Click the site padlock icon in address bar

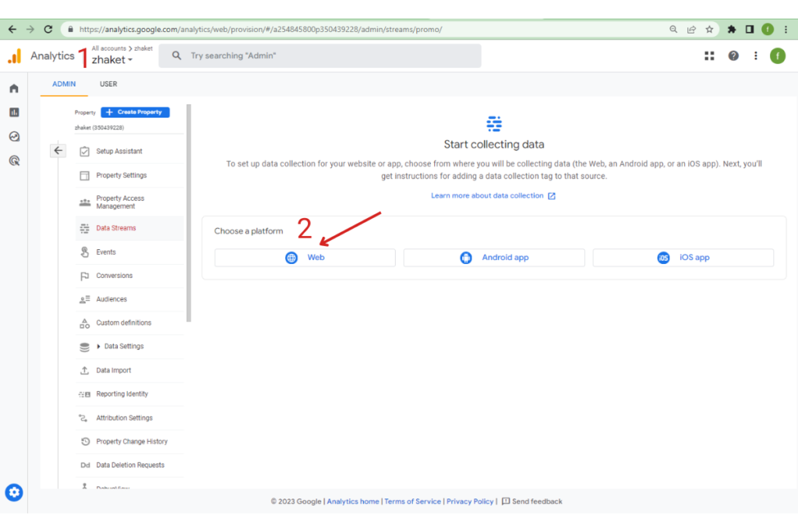pos(71,30)
